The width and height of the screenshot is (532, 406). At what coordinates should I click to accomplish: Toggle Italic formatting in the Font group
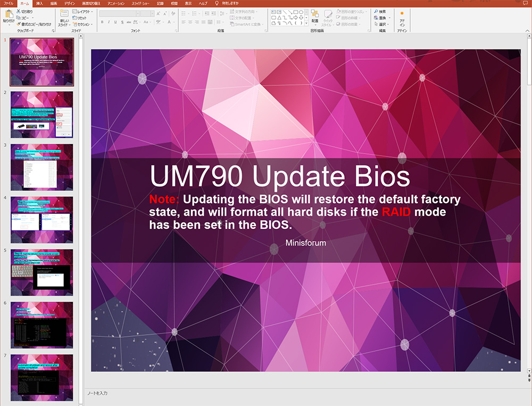(x=109, y=22)
